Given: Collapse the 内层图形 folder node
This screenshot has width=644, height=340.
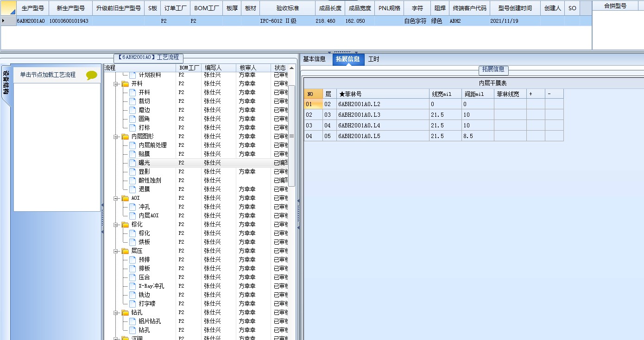Looking at the screenshot, I should (x=116, y=137).
